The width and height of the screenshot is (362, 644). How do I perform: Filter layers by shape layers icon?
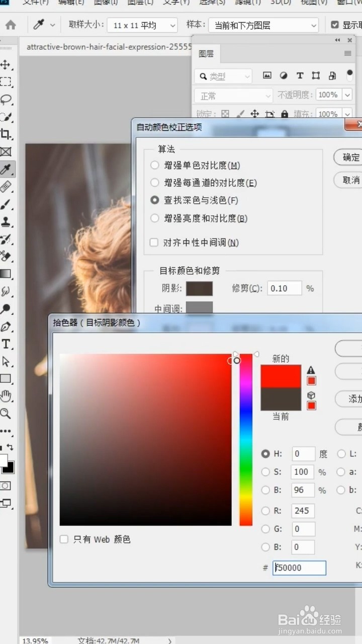[316, 75]
